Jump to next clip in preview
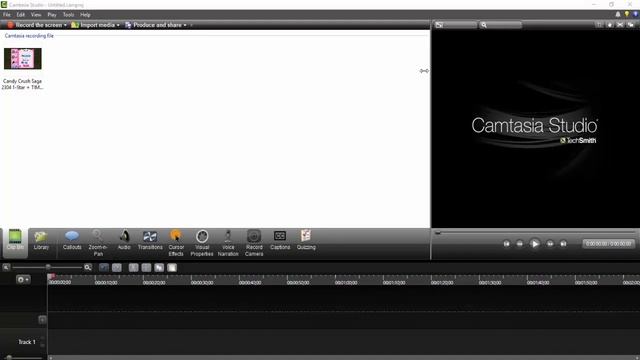Image resolution: width=640 pixels, height=360 pixels. pos(563,244)
